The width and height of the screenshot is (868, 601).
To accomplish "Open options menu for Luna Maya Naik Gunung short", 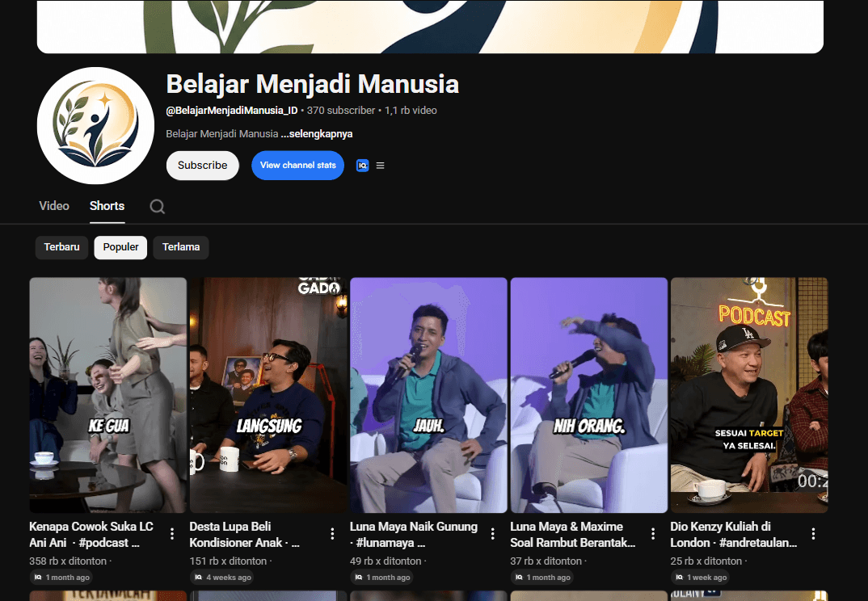I will (493, 533).
